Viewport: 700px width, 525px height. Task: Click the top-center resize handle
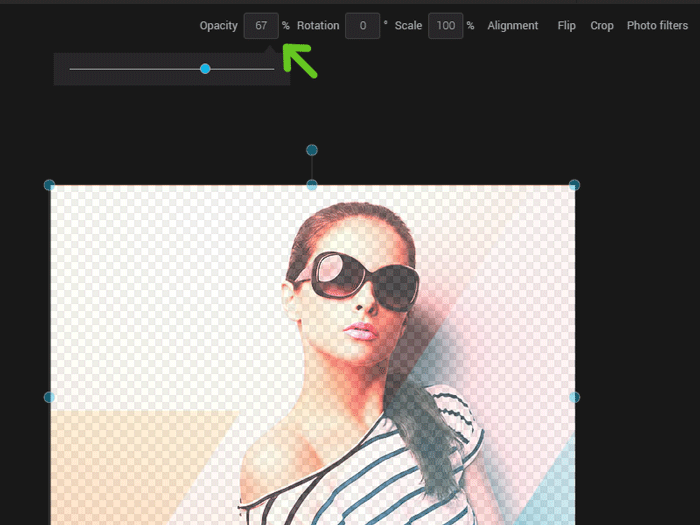(312, 185)
